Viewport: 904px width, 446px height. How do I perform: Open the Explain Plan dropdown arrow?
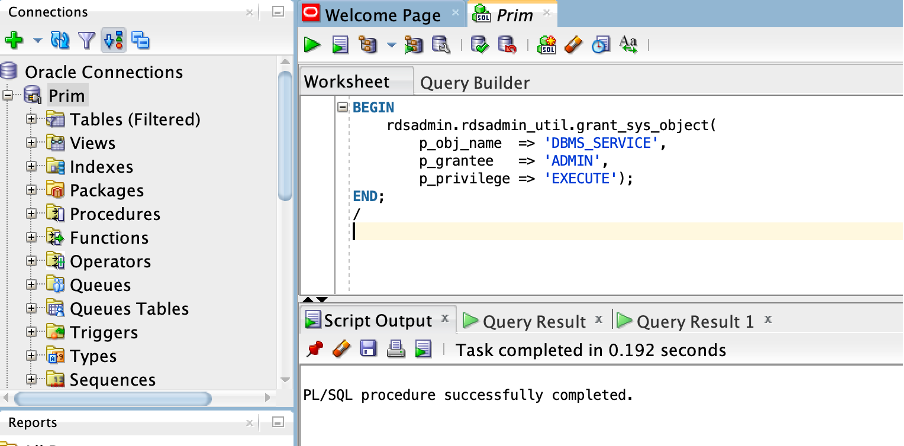point(391,45)
